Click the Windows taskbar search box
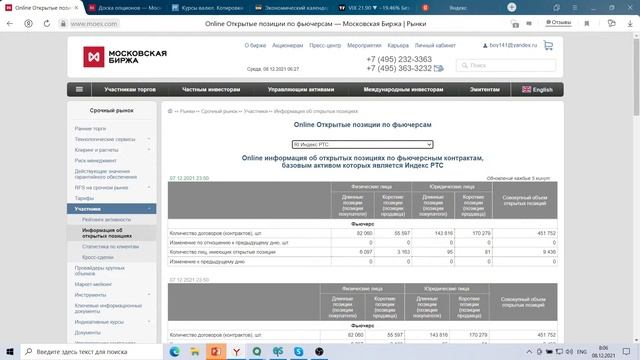Screen dimensions: 640x360 point(91,351)
